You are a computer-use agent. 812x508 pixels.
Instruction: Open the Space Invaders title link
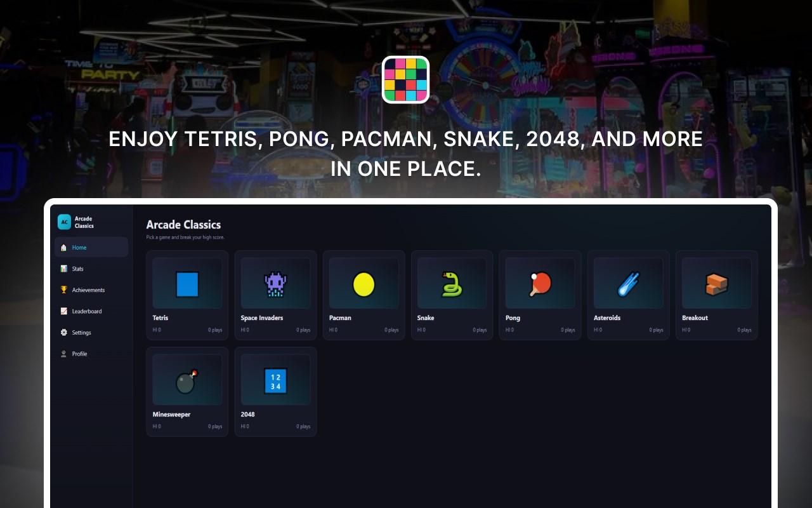click(262, 318)
